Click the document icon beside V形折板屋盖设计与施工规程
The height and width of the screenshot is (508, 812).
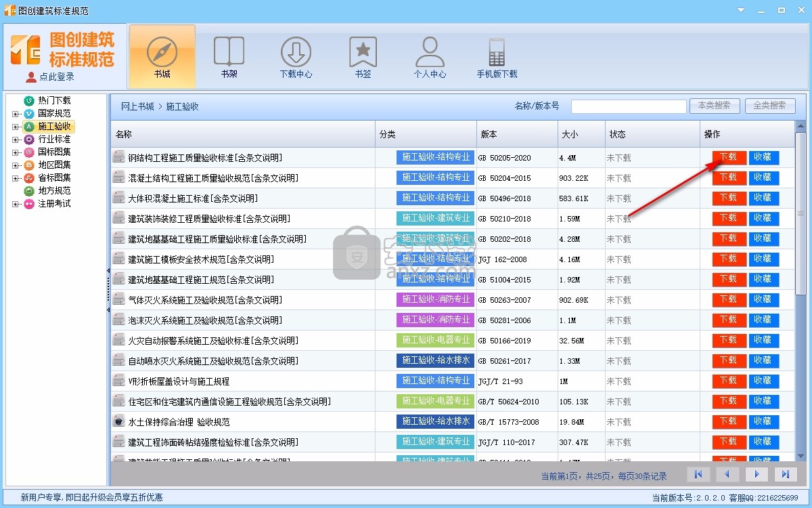click(119, 381)
